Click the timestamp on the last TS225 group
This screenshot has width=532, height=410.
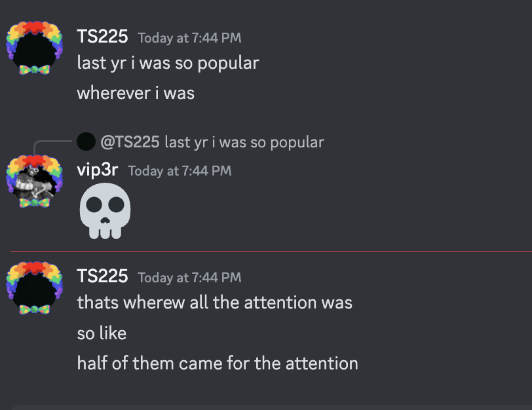coord(189,278)
